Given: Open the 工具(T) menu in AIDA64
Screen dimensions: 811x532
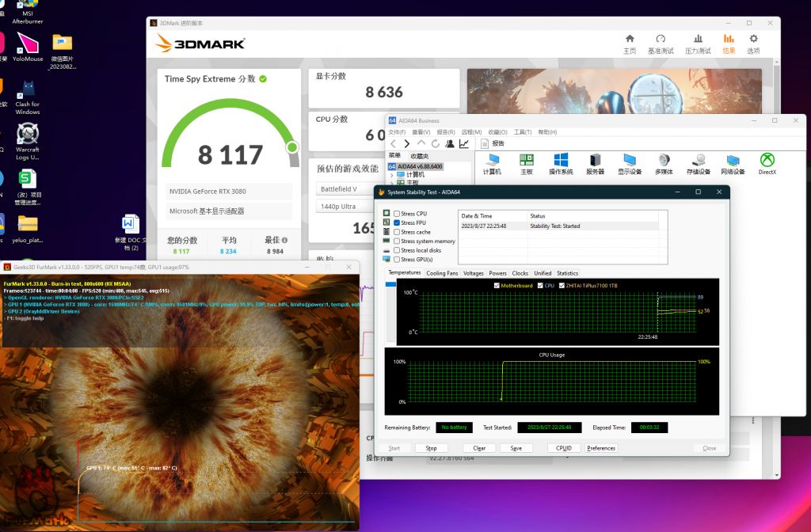Looking at the screenshot, I should click(522, 132).
